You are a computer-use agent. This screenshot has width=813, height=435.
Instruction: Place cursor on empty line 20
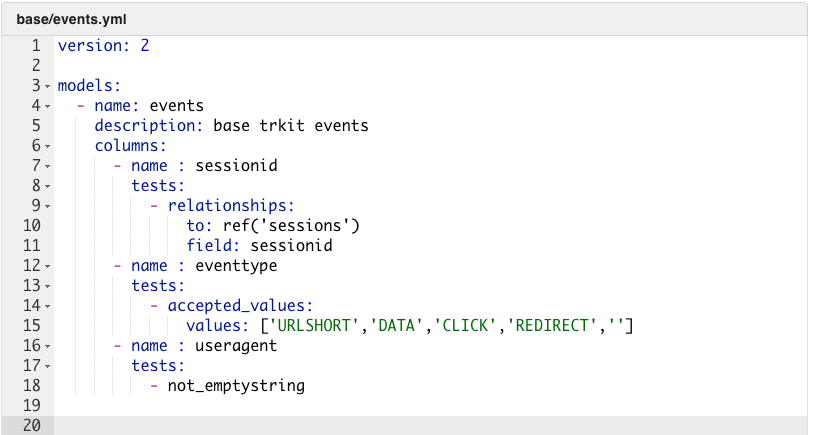point(400,426)
